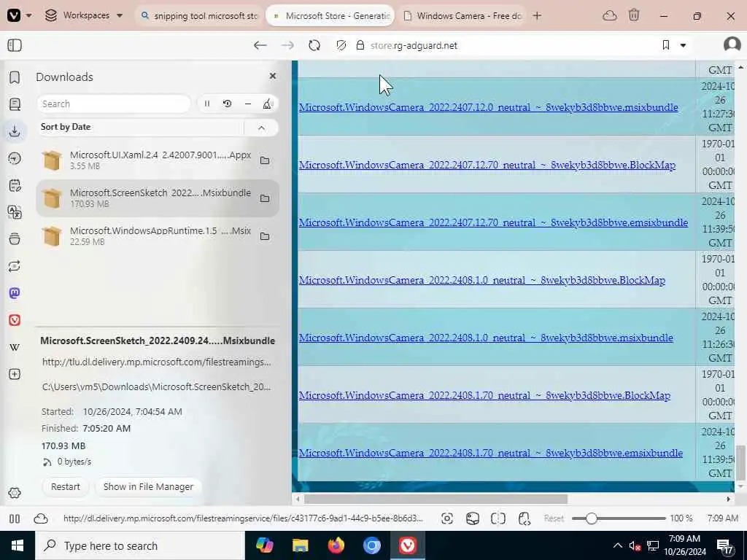Switch to the Windows Camera - Free download tab
The height and width of the screenshot is (560, 747).
pyautogui.click(x=462, y=16)
